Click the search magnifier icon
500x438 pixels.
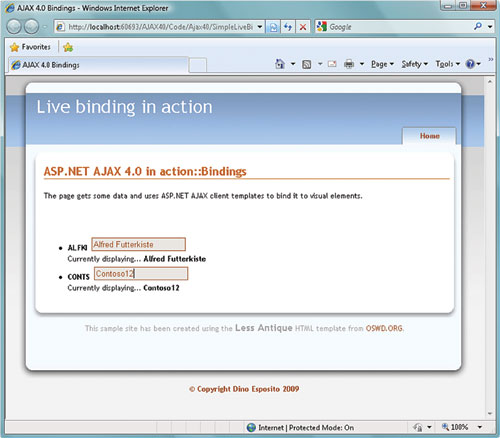click(x=478, y=26)
